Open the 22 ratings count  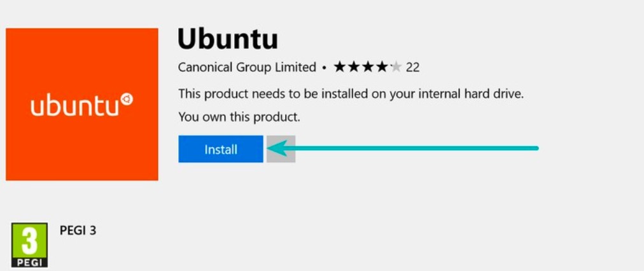[412, 67]
